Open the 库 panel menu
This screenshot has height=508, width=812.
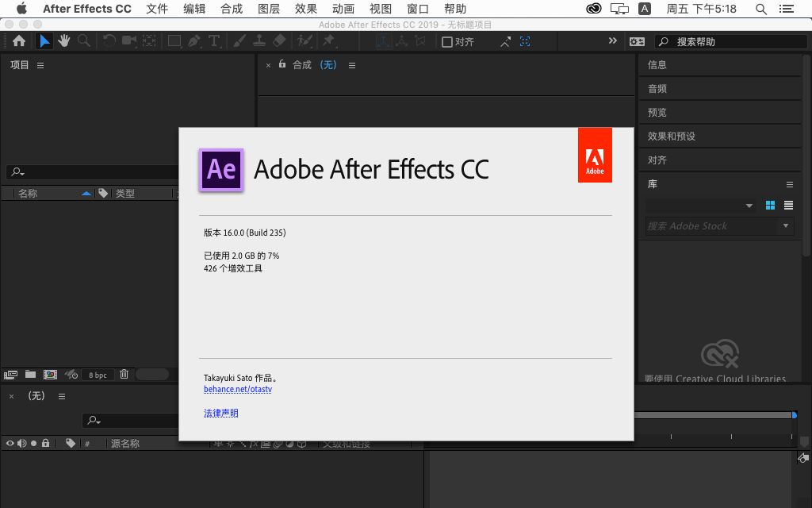coord(789,184)
